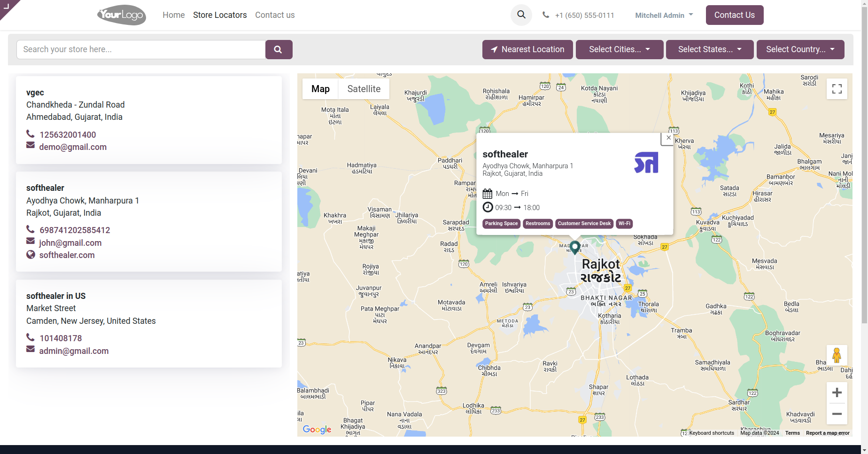
Task: Expand the Select Cities dropdown
Action: pos(620,49)
